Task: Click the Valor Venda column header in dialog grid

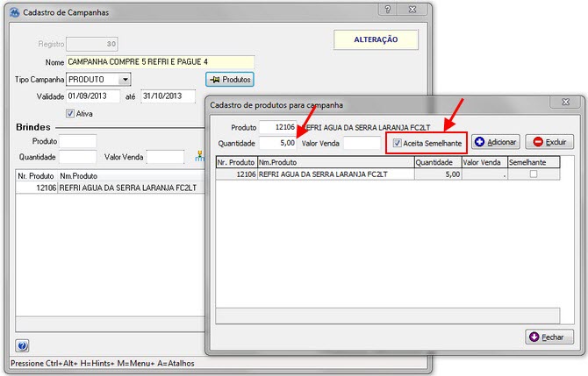Action: tap(484, 162)
